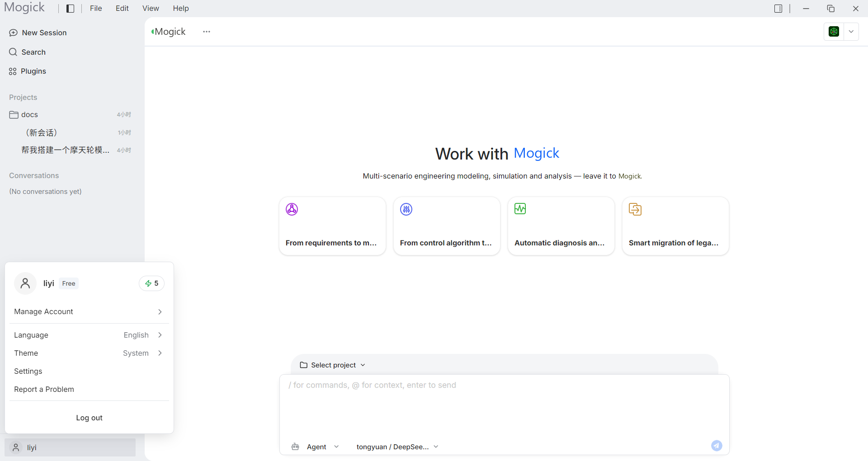Screen dimensions: 868x461
Task: Expand the Language submenu
Action: coord(89,335)
